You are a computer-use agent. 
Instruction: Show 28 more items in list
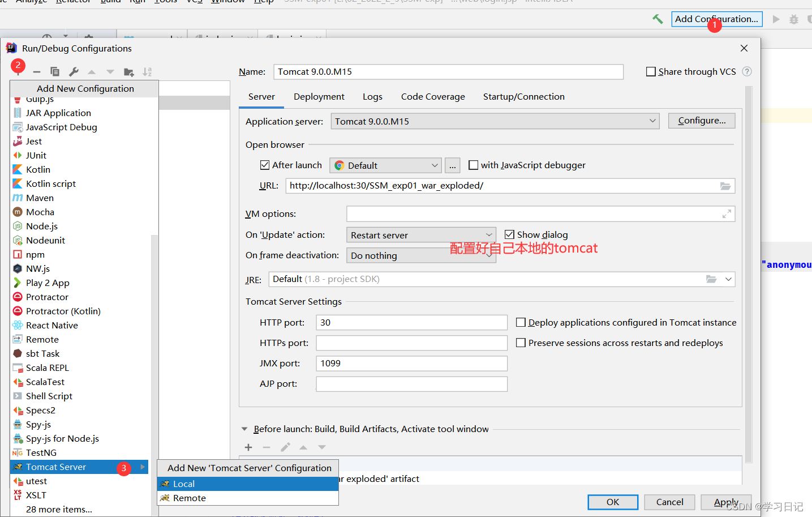(x=59, y=509)
